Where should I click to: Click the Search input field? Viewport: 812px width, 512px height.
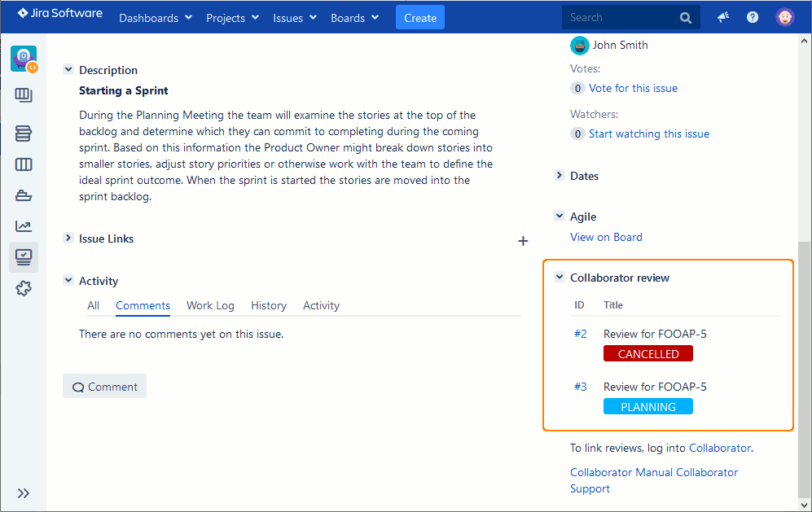coord(619,17)
